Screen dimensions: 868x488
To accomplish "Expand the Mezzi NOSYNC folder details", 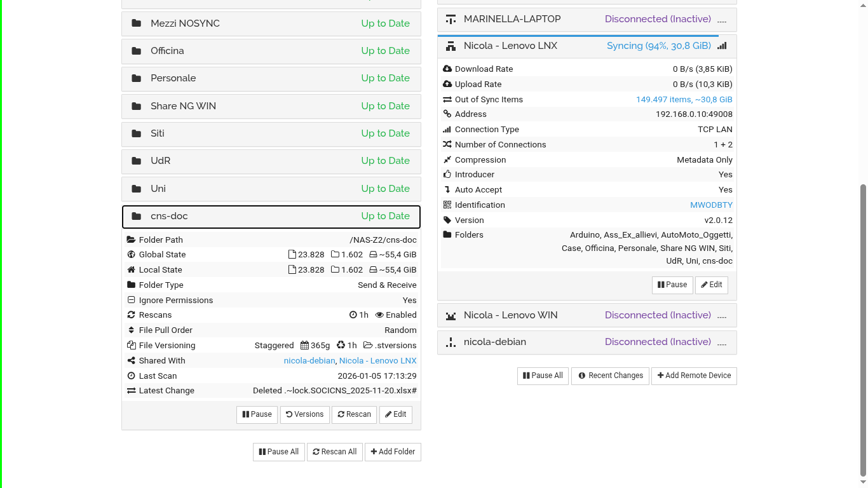I will pos(271,24).
